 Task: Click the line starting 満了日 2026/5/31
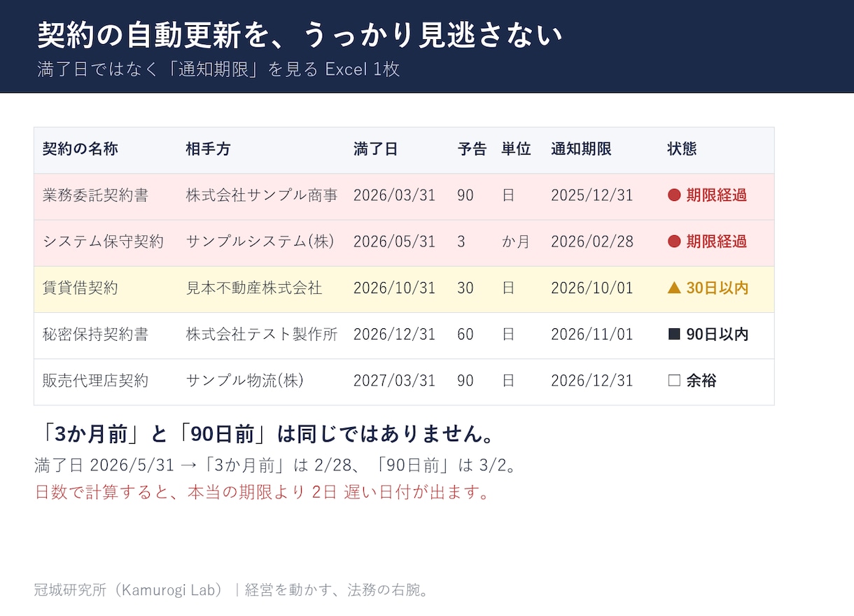[x=276, y=465]
